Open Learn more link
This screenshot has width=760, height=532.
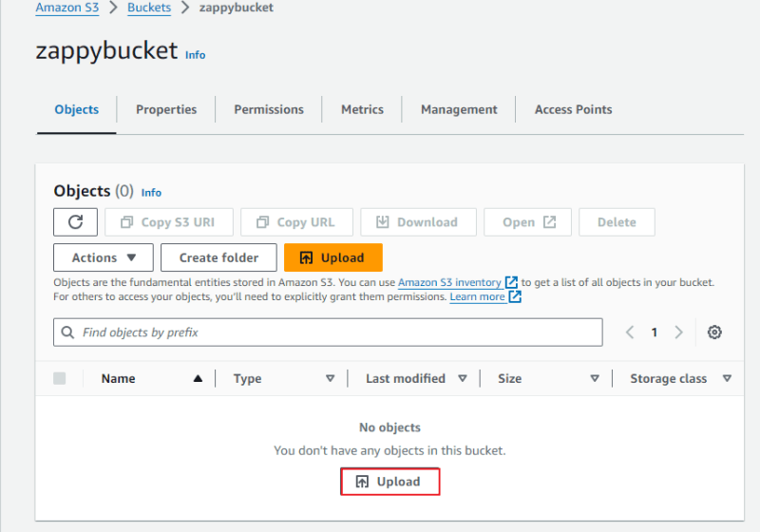(x=478, y=296)
